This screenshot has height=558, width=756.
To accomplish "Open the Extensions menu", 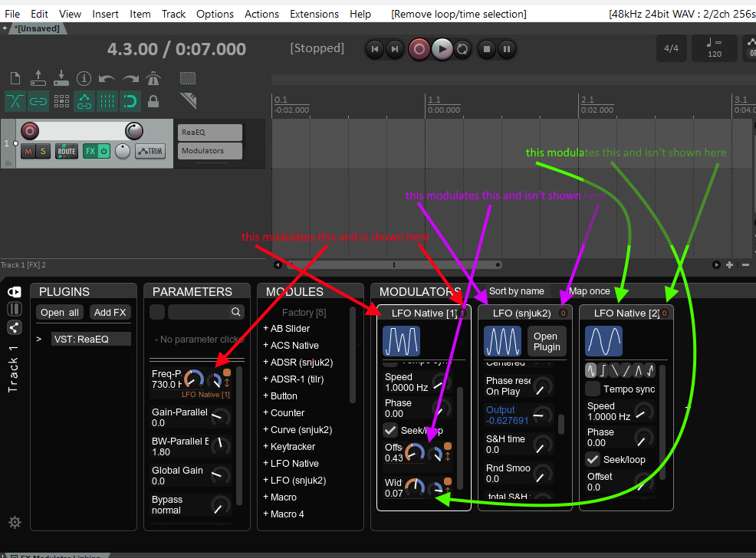I will click(x=314, y=14).
